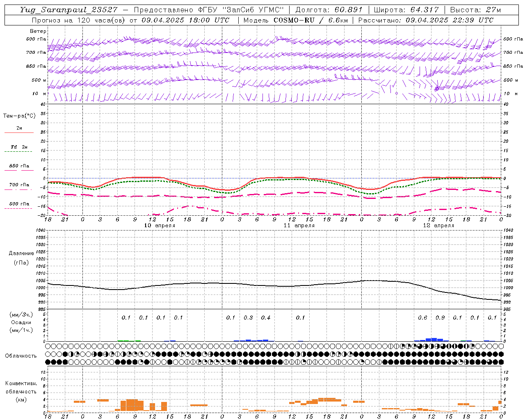Click the Давление pressure panel label
525x420 pixels.
(21, 253)
